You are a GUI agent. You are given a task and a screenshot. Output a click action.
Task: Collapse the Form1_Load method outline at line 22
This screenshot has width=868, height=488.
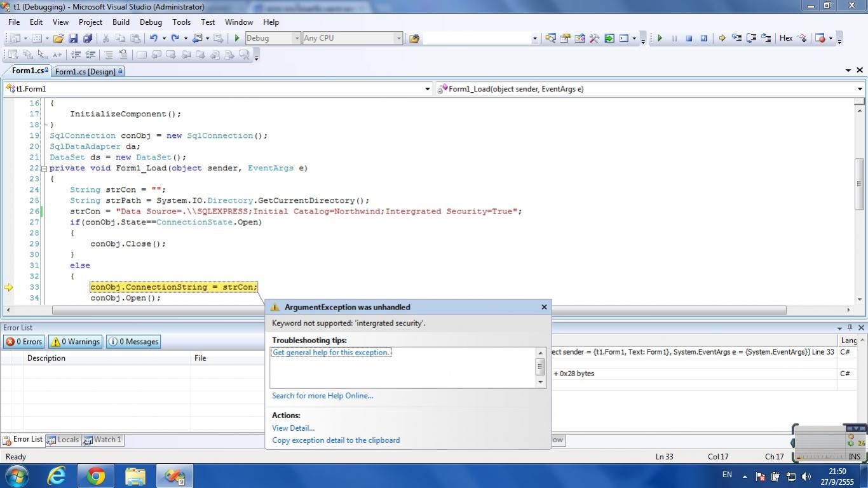pos(44,168)
